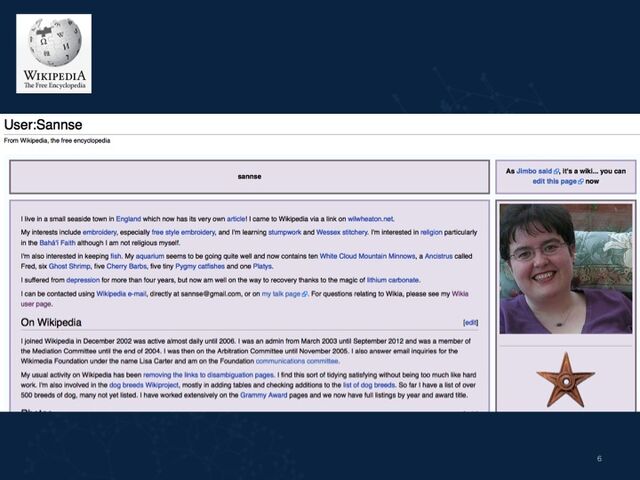Viewport: 640px width, 480px height.
Task: Click the Wikipedia globe logo
Action: pos(54,53)
